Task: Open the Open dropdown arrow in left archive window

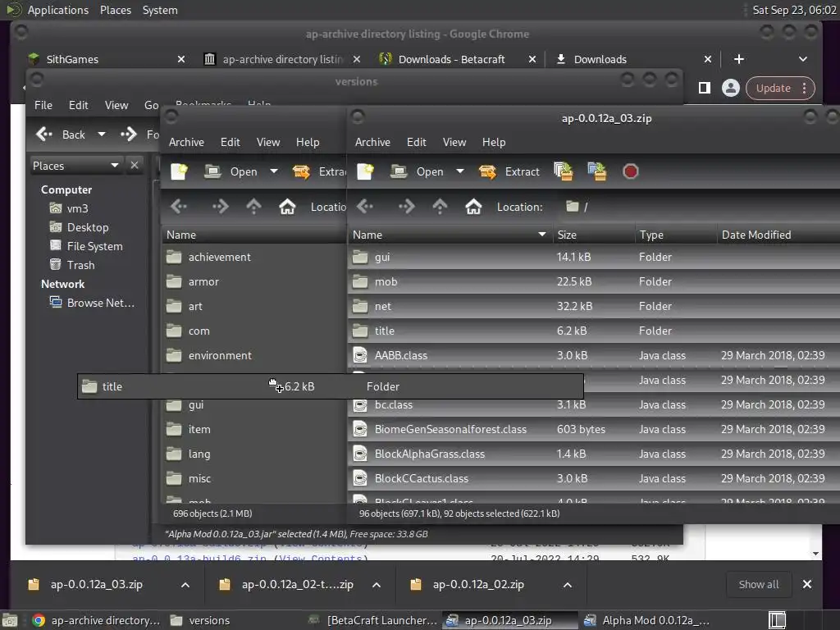Action: (x=274, y=171)
